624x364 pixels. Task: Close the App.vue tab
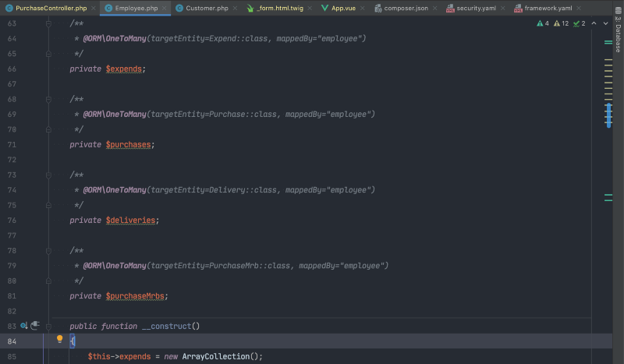(x=362, y=8)
